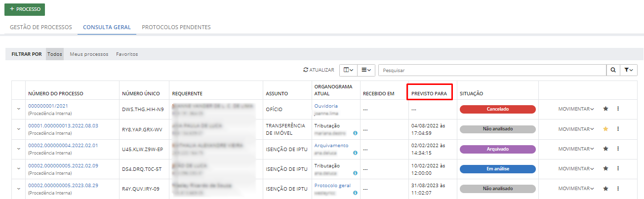Image resolution: width=644 pixels, height=199 pixels.
Task: Expand row of process 00002.000000005.2023.08.29
Action: click(x=19, y=188)
